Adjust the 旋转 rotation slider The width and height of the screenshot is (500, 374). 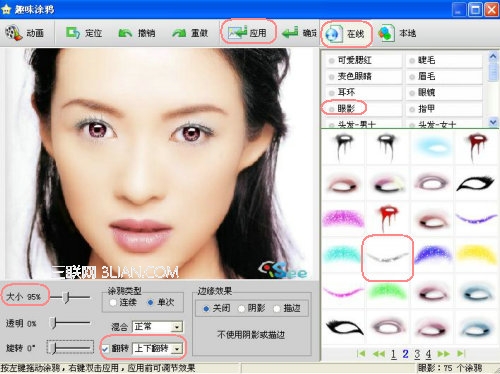[53, 348]
